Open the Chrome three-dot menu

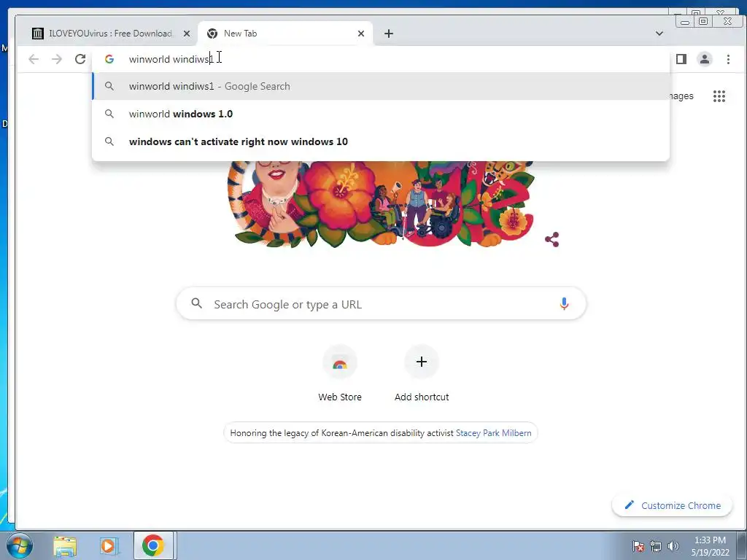coord(728,59)
